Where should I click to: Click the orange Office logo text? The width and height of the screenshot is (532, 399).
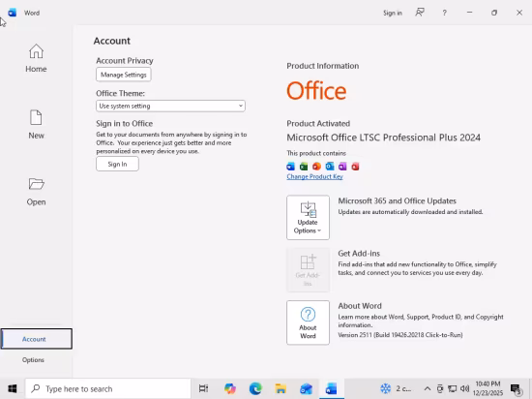coord(316,91)
